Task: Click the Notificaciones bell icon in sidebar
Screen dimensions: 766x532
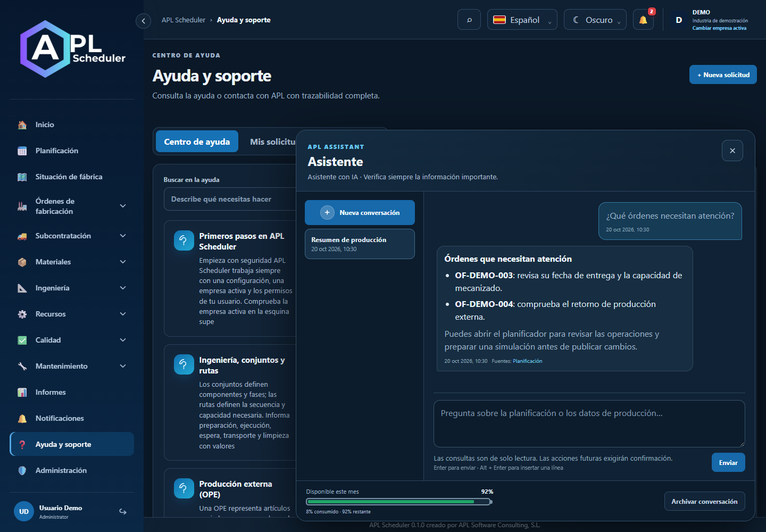Action: [22, 418]
